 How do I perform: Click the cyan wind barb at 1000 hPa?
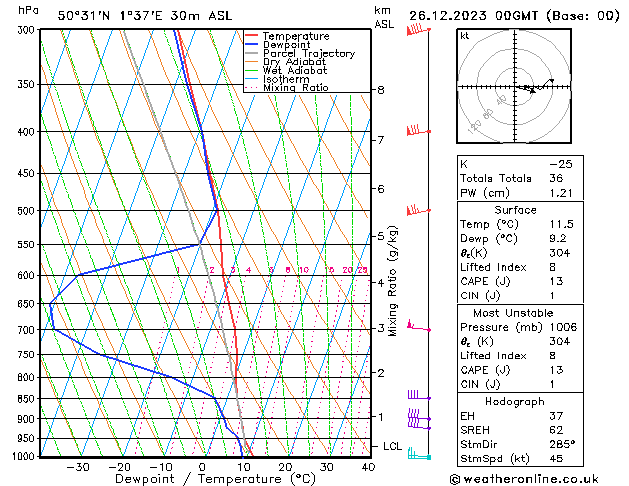click(419, 454)
